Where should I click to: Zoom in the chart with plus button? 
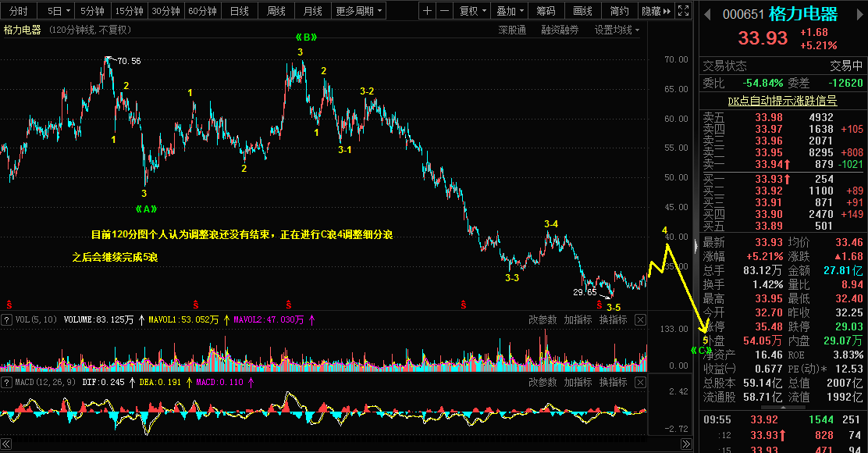[x=427, y=10]
